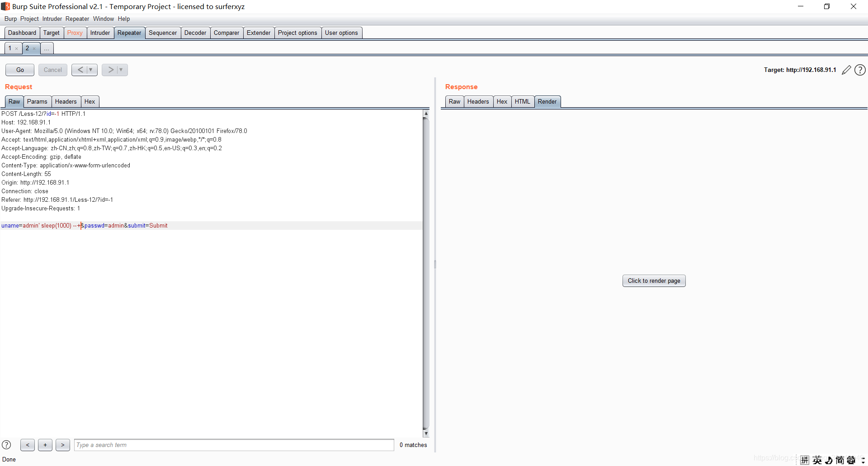This screenshot has height=466, width=868.
Task: Click the search term input field
Action: (x=234, y=445)
